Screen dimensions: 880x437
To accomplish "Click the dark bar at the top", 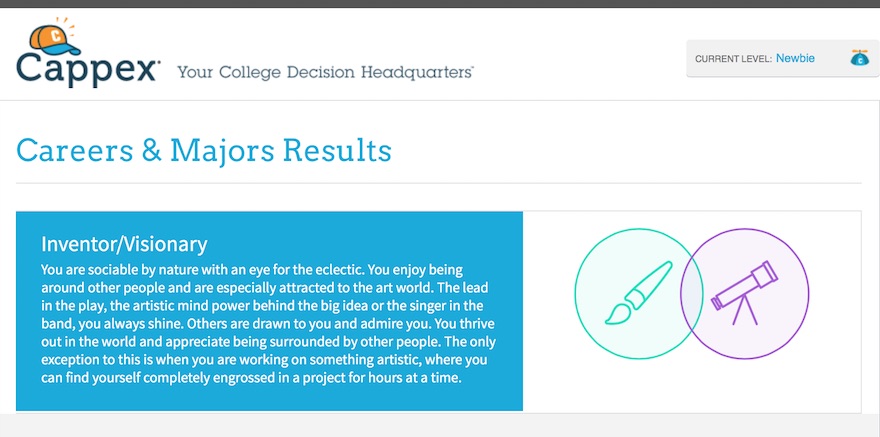I will click(440, 3).
